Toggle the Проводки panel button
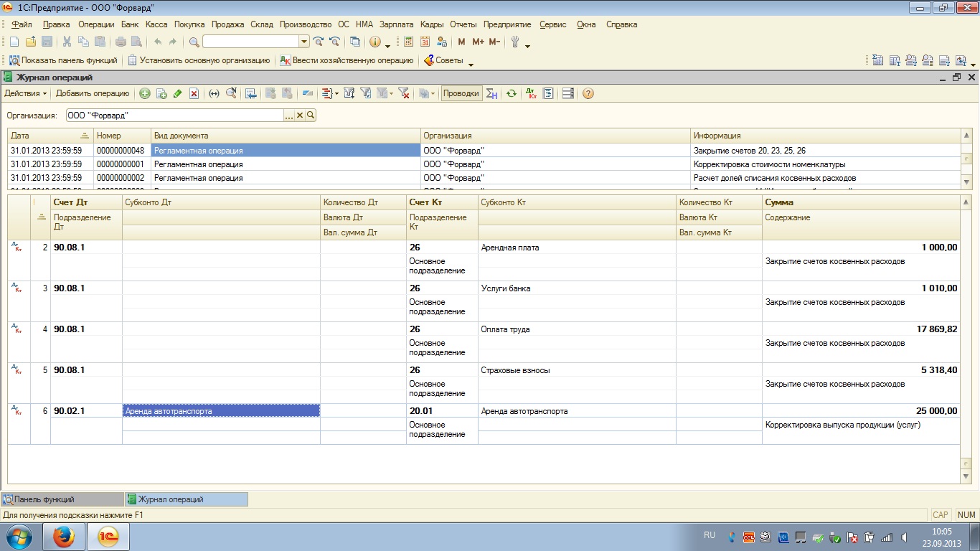Image resolution: width=980 pixels, height=551 pixels. [x=461, y=93]
